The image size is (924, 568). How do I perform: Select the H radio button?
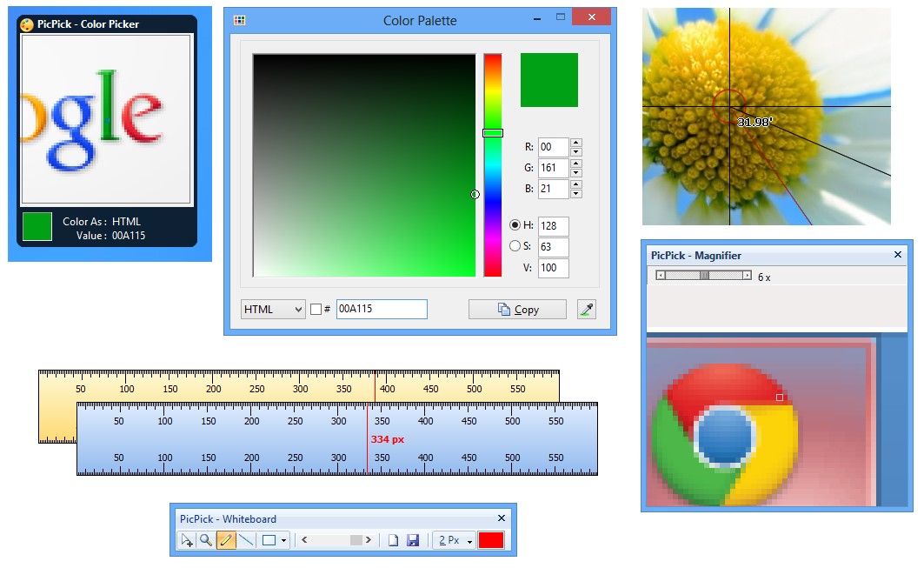coord(515,225)
